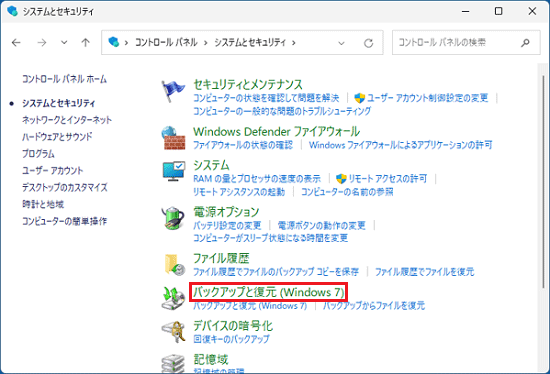The height and width of the screenshot is (374, 550).
Task: Maximize the システムとセキュリティ window
Action: coord(498,11)
